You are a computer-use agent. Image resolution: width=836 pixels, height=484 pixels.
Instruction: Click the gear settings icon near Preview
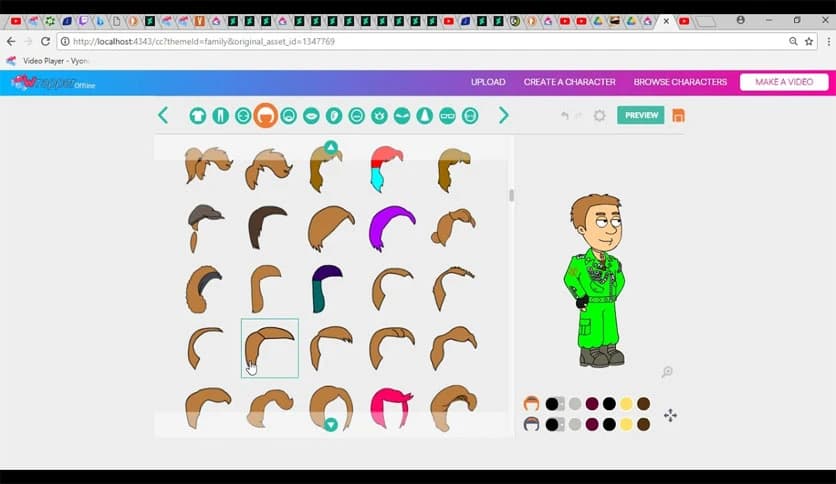click(x=599, y=116)
